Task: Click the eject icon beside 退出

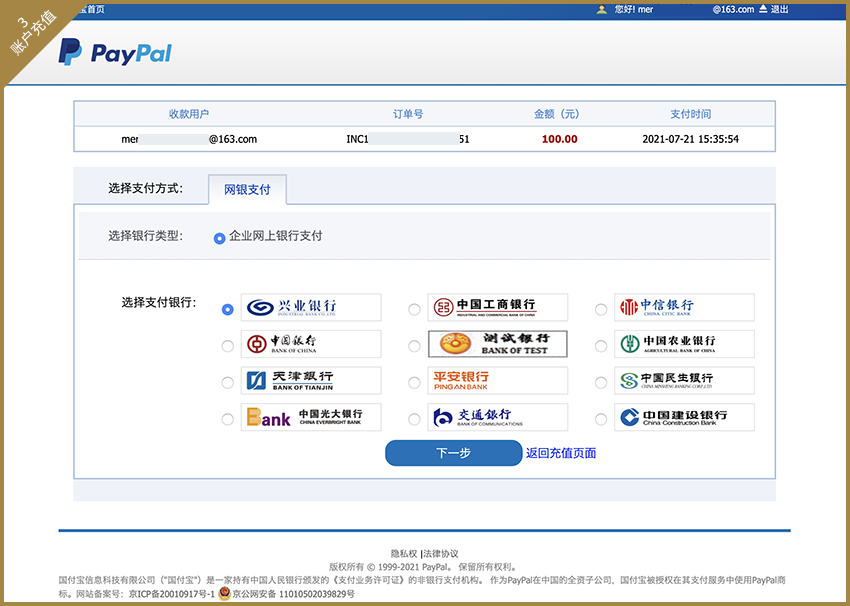Action: point(763,9)
